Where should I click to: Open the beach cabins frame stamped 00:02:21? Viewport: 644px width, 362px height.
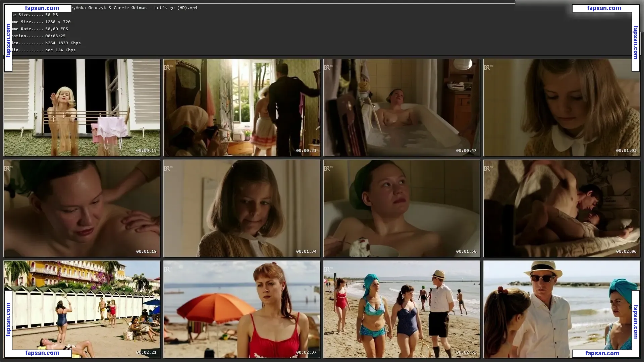[82, 309]
